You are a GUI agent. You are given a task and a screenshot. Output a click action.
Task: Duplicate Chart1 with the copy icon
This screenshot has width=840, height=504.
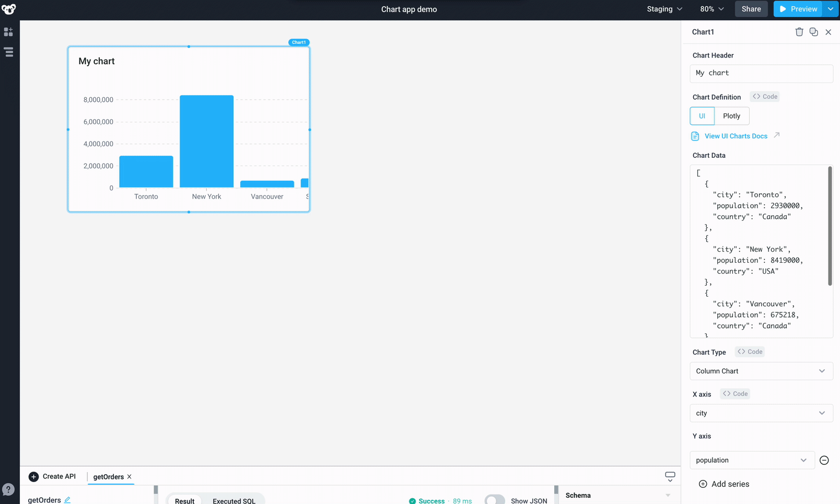(813, 32)
